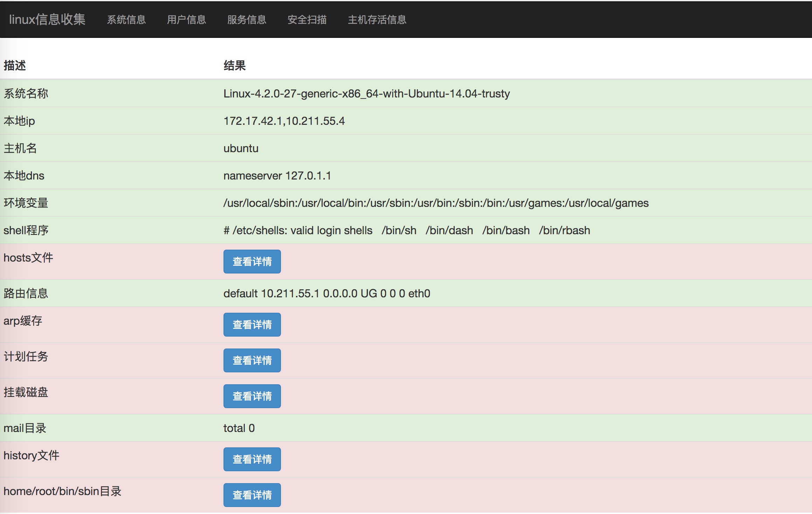Viewport: 812px width, 514px height.
Task: Click the 本地ip address value
Action: point(284,121)
